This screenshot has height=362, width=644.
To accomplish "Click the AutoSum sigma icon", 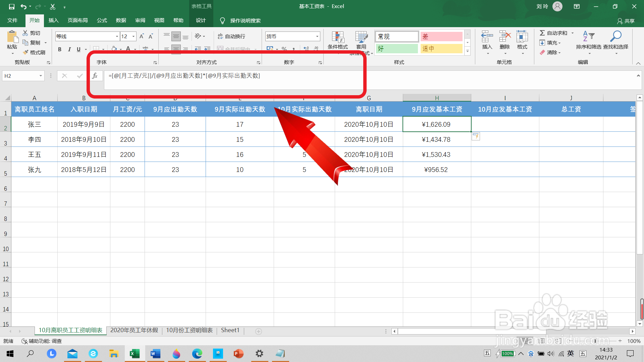I will [542, 33].
